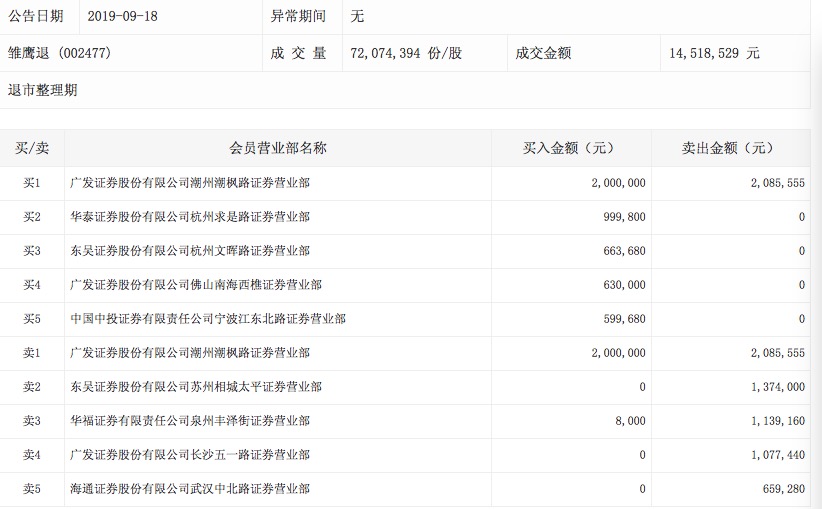Select buy amount 630,000
The image size is (822, 509).
624,285
